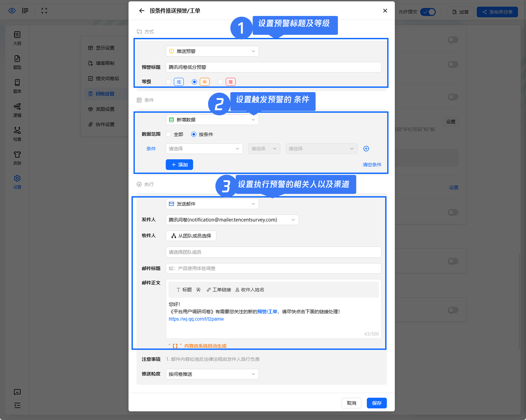Viewport: 526px width, 420px height.
Task: Click the 清空条件 link
Action: click(x=372, y=165)
